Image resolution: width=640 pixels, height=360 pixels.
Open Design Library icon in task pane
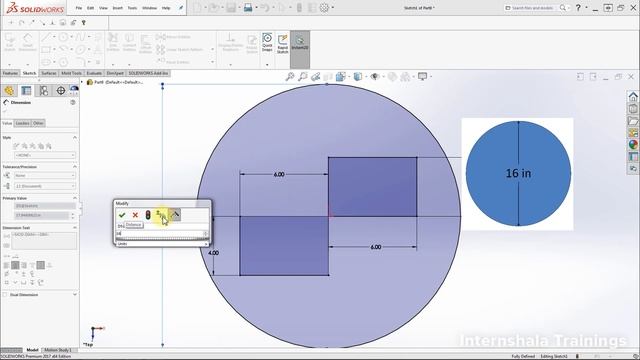[633, 109]
